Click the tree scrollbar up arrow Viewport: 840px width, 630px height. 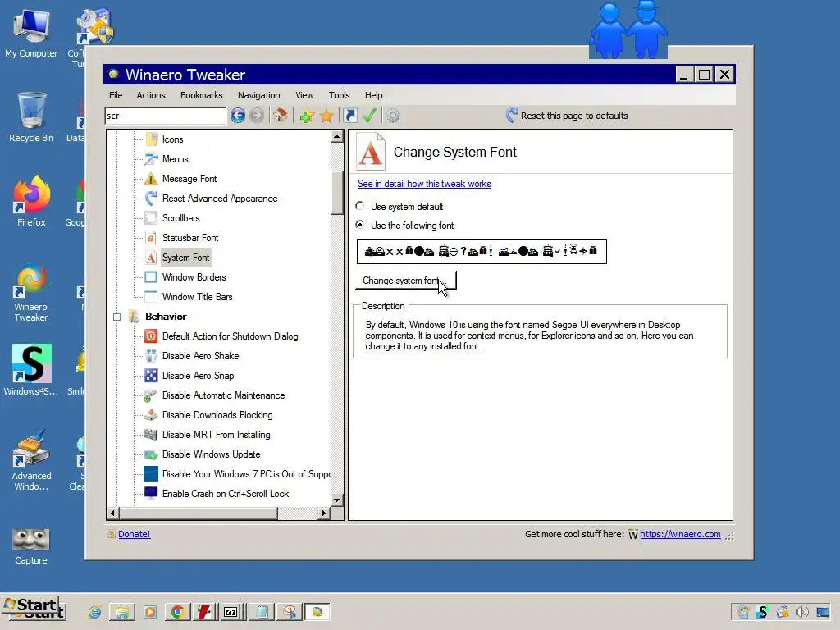(337, 137)
